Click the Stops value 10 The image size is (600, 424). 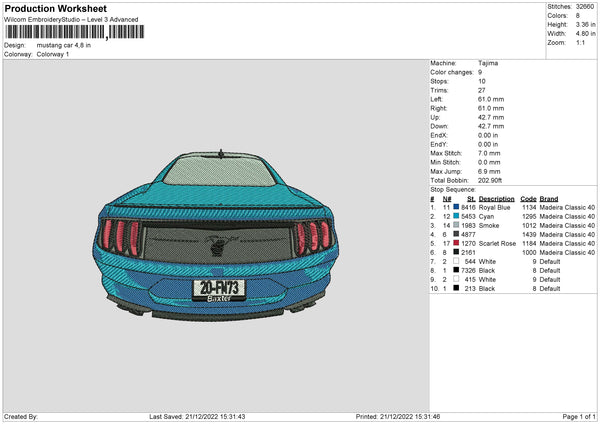point(482,81)
